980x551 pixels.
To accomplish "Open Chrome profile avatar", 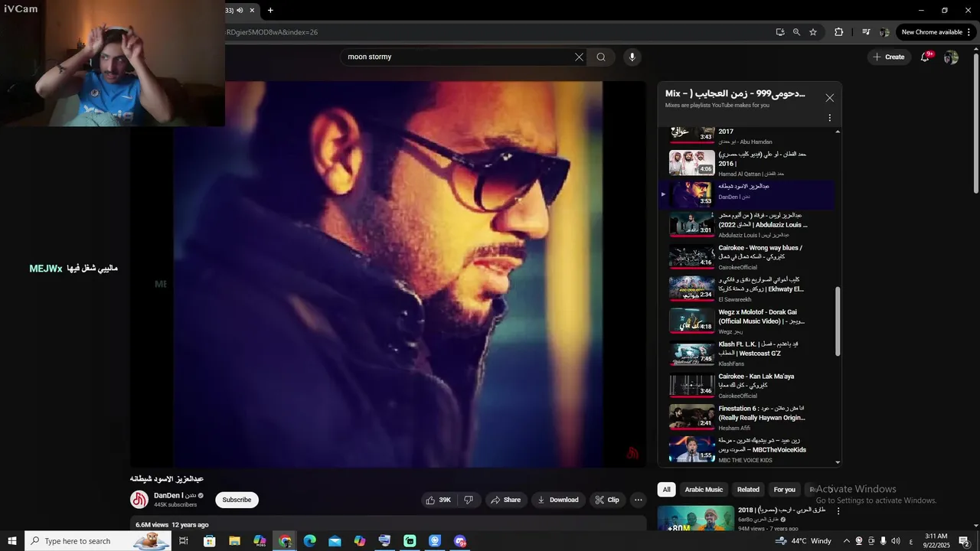I will click(x=884, y=32).
